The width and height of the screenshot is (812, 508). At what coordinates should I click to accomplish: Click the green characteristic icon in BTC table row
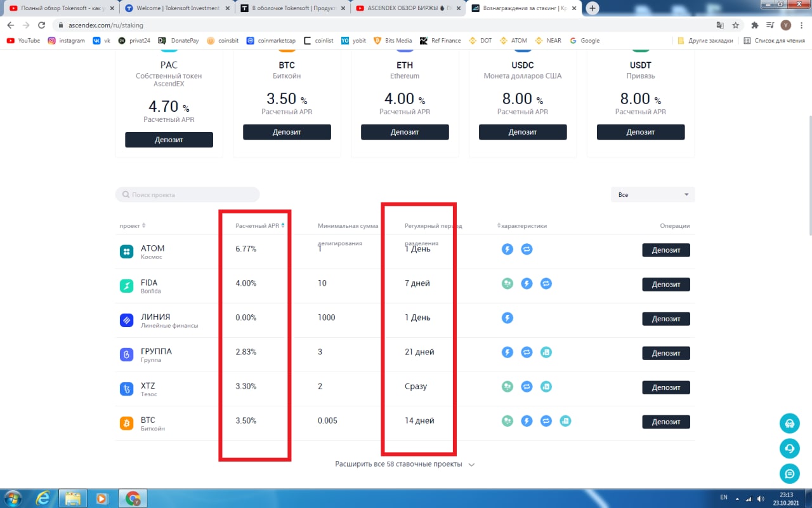point(507,421)
